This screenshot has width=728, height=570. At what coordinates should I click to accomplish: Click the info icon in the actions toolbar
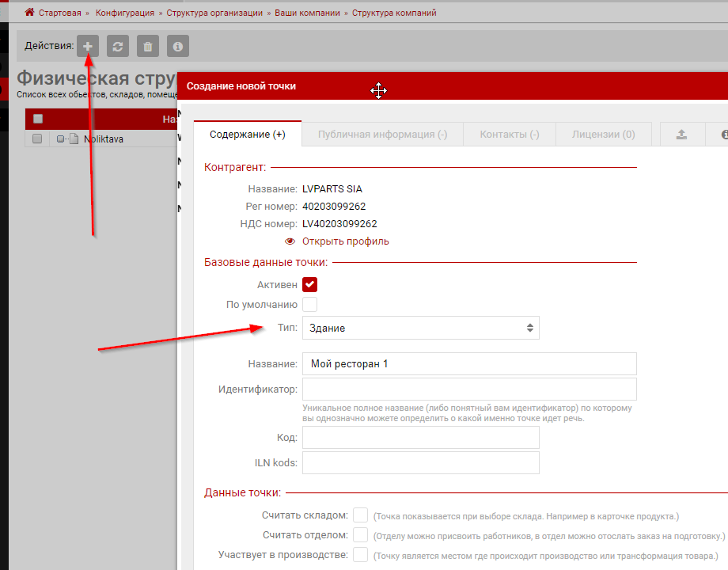coord(178,46)
